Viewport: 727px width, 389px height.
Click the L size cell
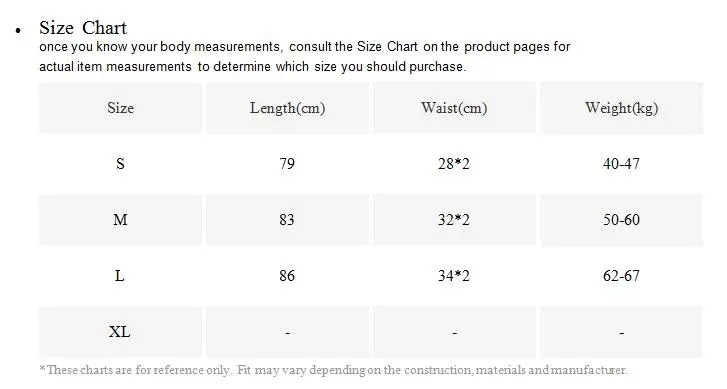[x=121, y=276]
